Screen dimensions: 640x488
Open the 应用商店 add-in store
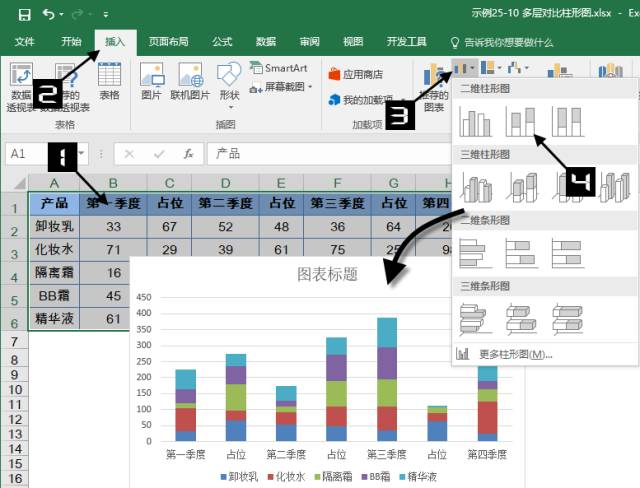pyautogui.click(x=356, y=74)
